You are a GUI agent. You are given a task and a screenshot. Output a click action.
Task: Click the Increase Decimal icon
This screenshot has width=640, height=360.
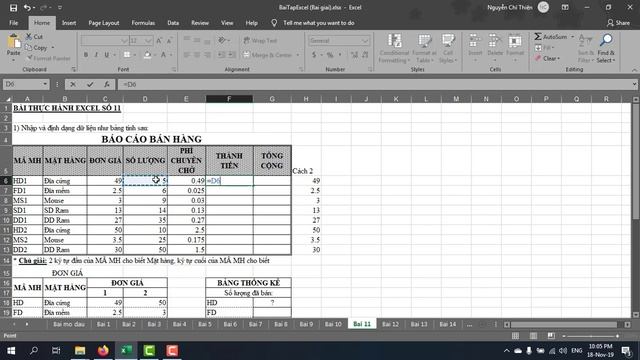tap(354, 55)
